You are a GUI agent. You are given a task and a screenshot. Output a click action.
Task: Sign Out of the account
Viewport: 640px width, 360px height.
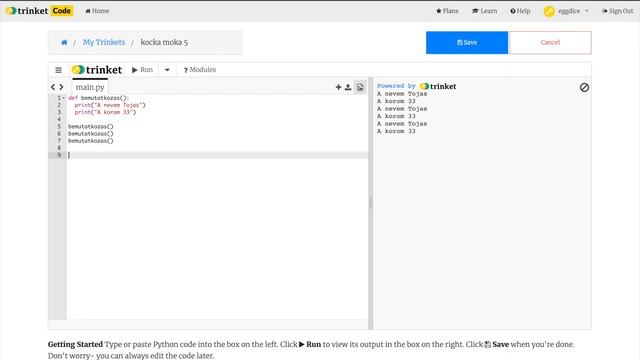point(618,11)
